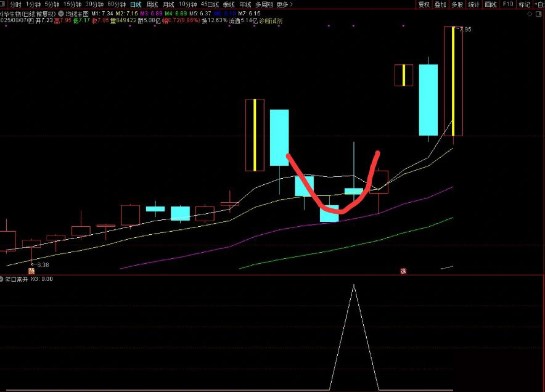Select the 日线 daily period tab

135,4
